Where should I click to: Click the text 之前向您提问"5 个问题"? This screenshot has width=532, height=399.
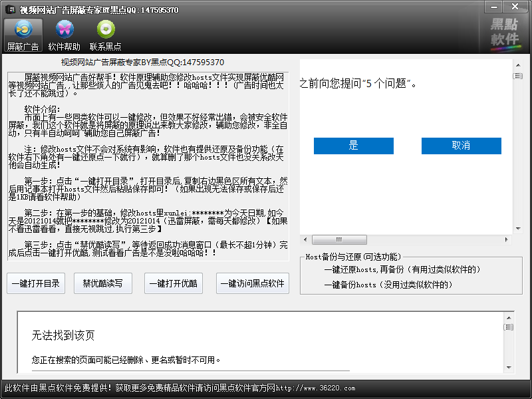click(358, 83)
